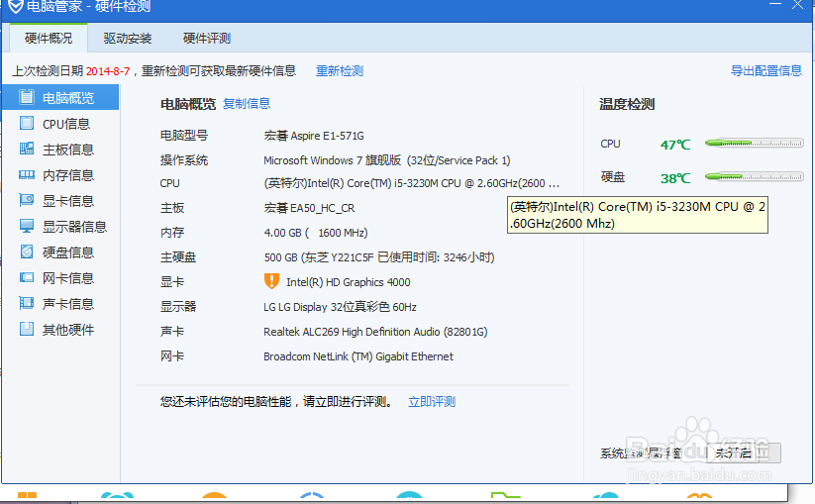815x504 pixels.
Task: Minimize the 硬件检测 window
Action: 775,4
